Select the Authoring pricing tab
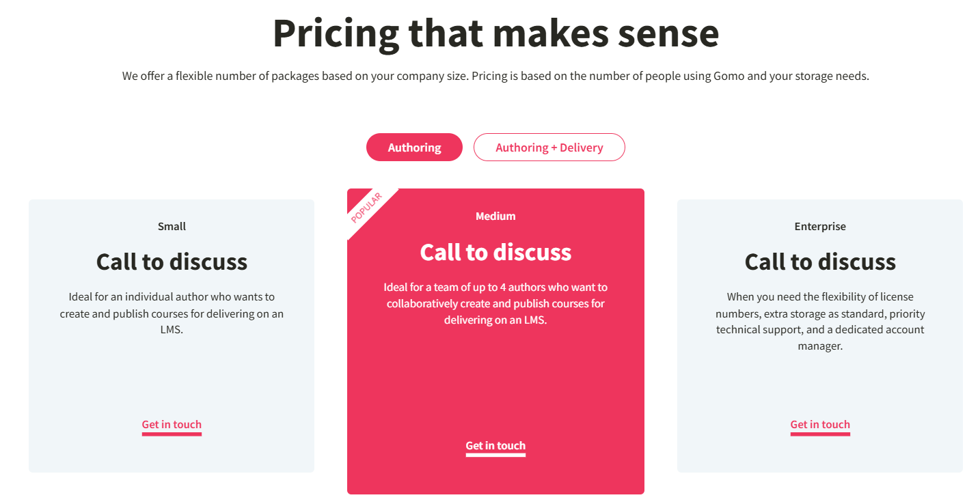The image size is (980, 504). tap(414, 148)
